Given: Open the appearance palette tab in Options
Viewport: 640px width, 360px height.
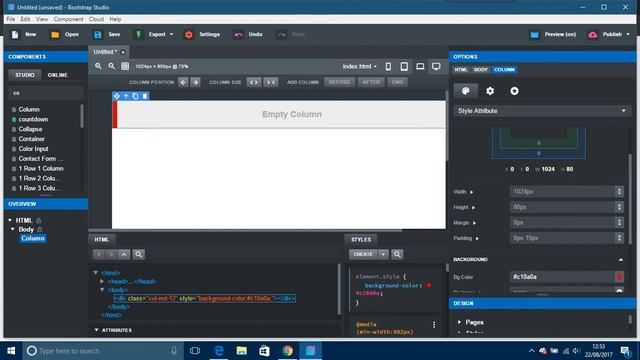Looking at the screenshot, I should (466, 91).
